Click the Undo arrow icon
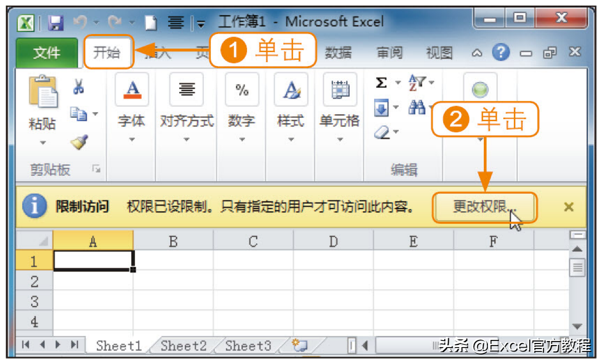 [x=80, y=22]
